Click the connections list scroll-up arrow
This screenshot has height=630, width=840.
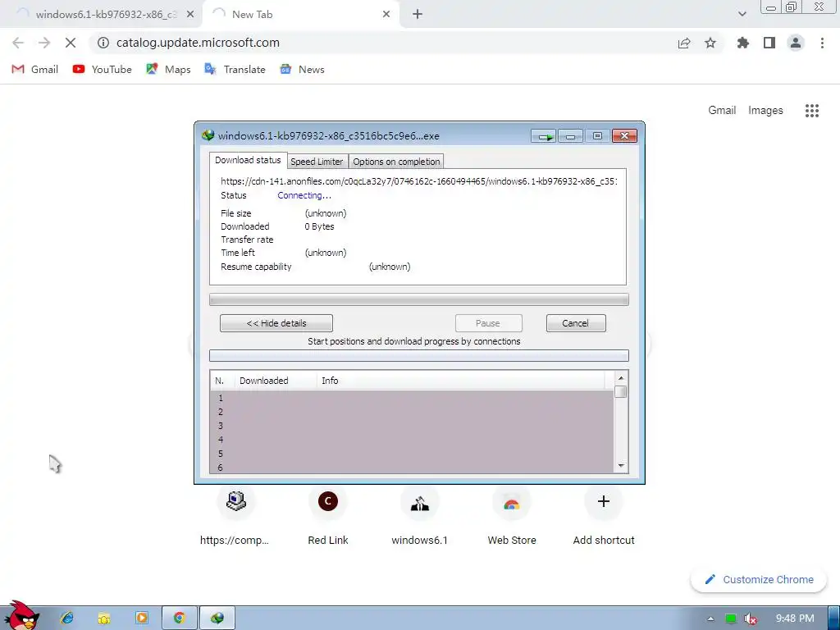pos(621,378)
